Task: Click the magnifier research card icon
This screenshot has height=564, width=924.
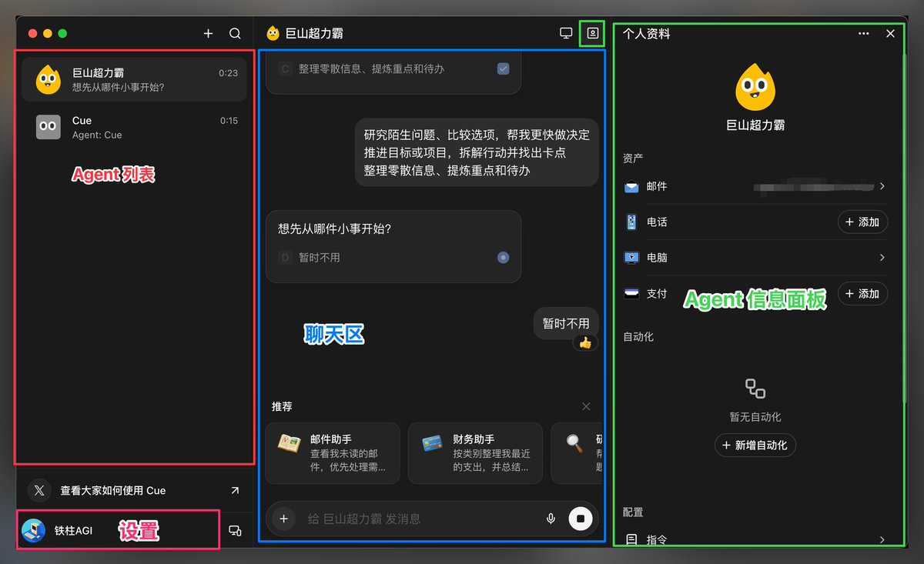Action: (x=575, y=443)
